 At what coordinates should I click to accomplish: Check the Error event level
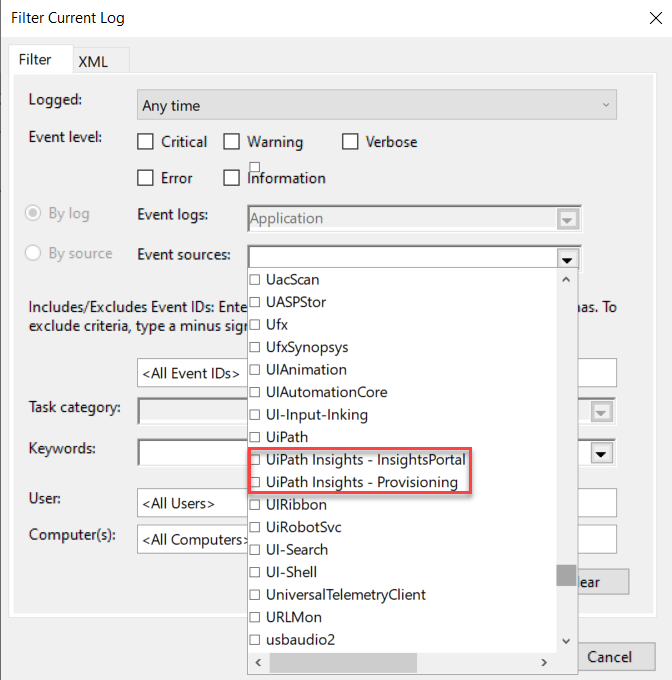coord(145,178)
